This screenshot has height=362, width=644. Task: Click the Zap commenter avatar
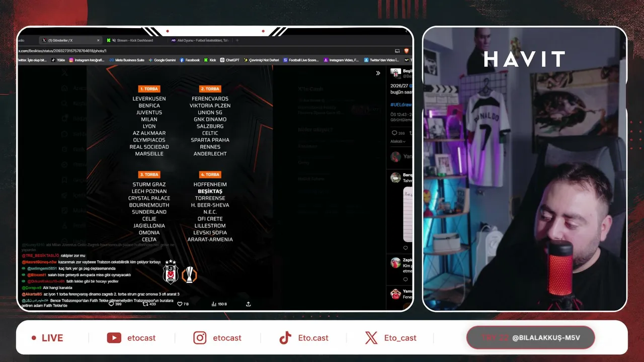tap(396, 262)
